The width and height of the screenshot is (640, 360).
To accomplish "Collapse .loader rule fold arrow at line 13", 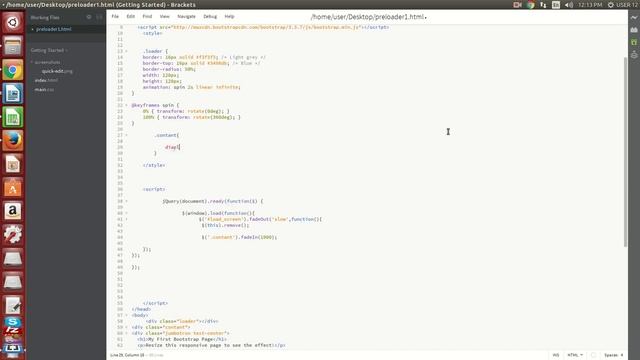I will point(126,51).
